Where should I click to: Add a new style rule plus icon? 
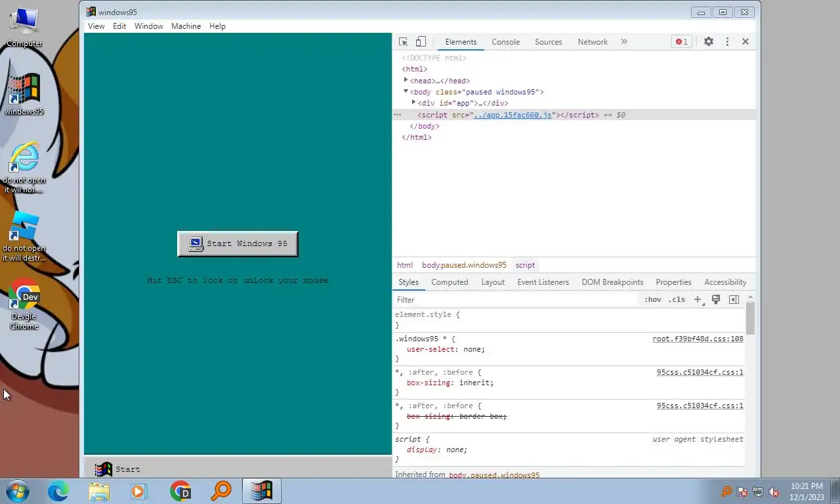[698, 299]
